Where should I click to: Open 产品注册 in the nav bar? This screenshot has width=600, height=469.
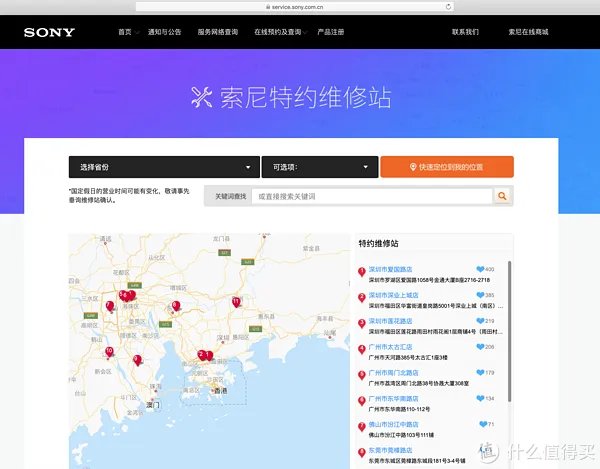point(331,32)
